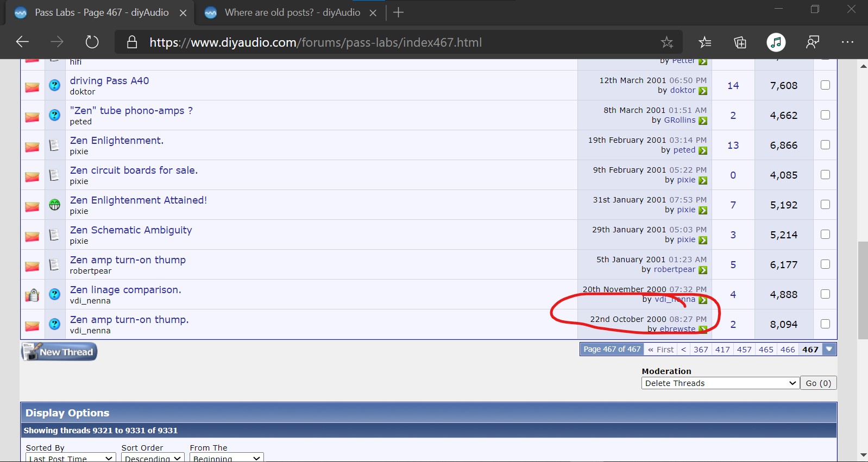Go to last post by doktor arrow
This screenshot has height=462, width=868.
pyautogui.click(x=703, y=91)
